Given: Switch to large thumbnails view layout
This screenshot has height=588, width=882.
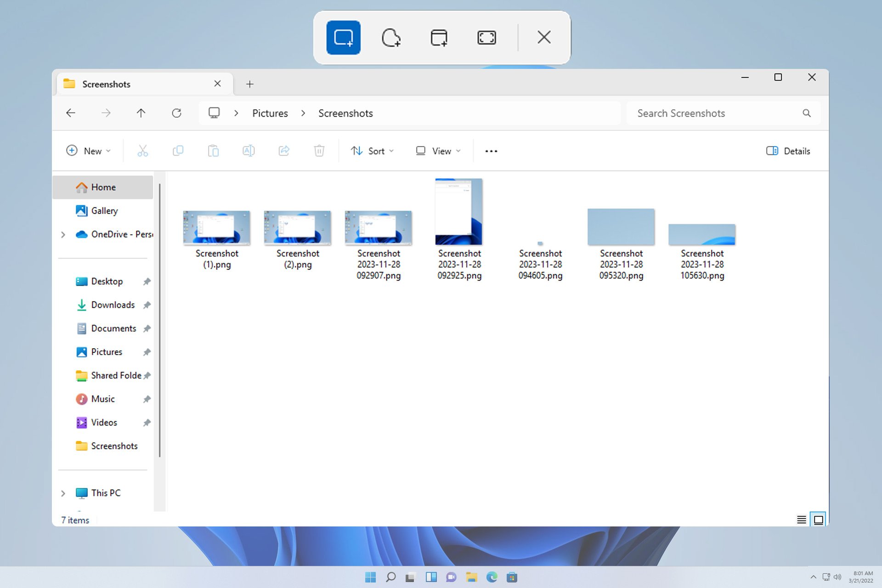Looking at the screenshot, I should click(x=818, y=520).
